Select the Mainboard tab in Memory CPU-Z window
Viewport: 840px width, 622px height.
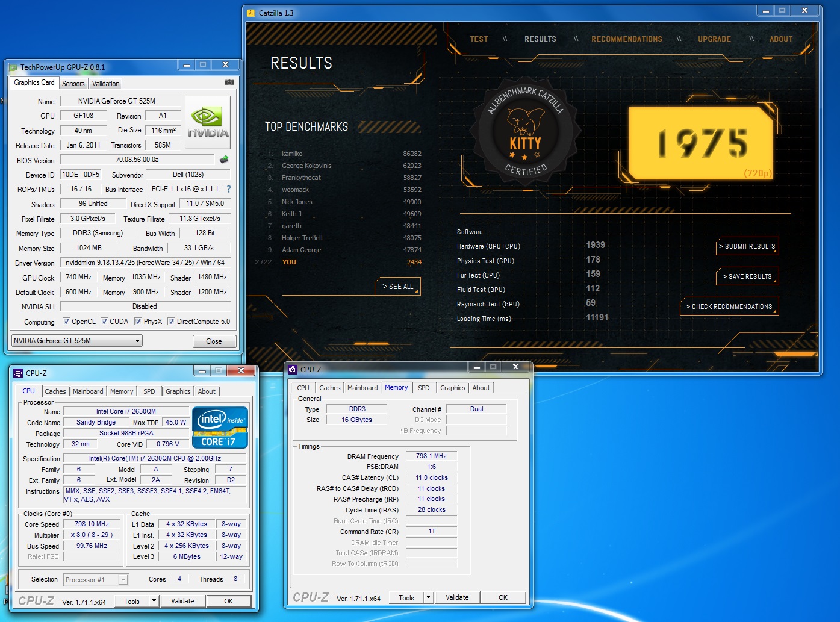click(x=362, y=388)
